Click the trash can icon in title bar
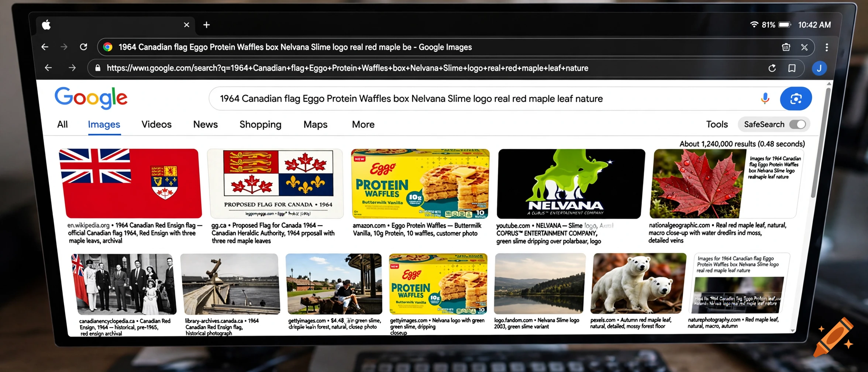The image size is (868, 372). click(786, 47)
